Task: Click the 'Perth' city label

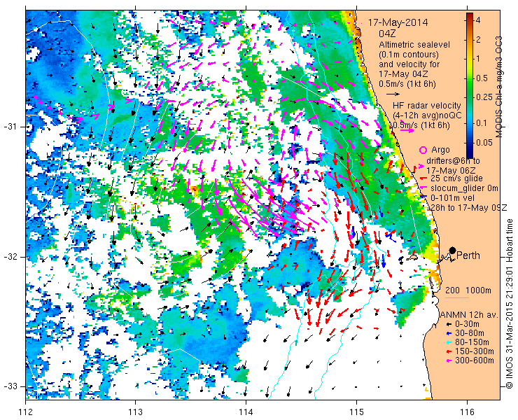Action: (468, 255)
